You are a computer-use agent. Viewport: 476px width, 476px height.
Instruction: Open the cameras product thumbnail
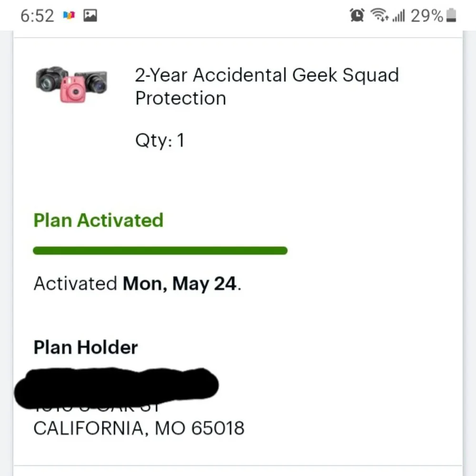71,84
